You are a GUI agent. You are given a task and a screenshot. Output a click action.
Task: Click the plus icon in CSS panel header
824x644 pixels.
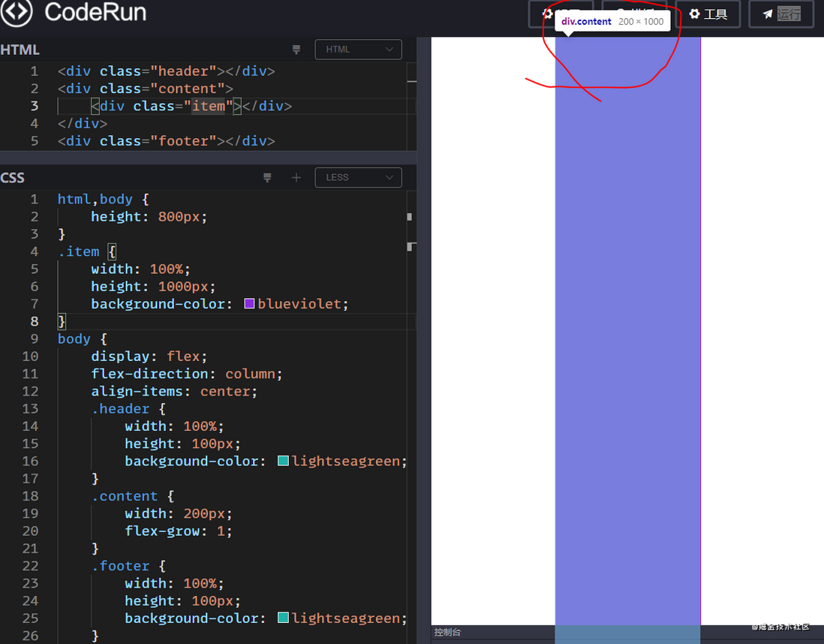point(296,178)
